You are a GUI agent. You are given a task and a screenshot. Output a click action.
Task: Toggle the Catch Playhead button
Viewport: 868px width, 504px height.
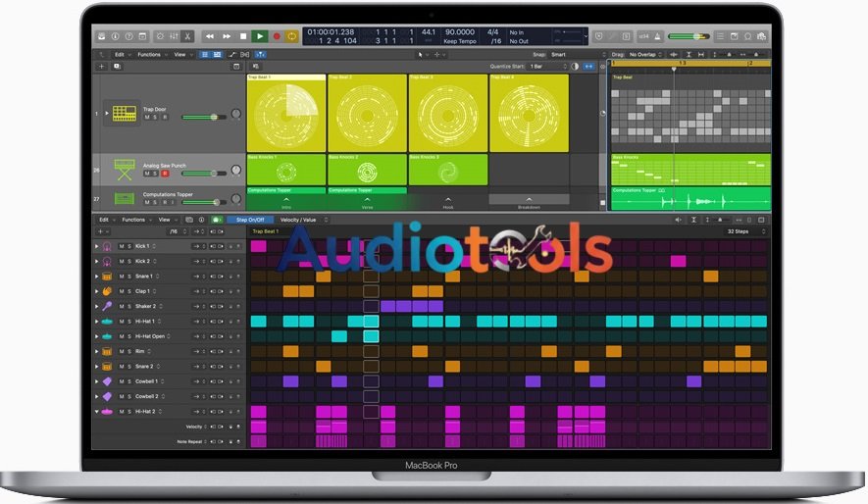pyautogui.click(x=260, y=55)
